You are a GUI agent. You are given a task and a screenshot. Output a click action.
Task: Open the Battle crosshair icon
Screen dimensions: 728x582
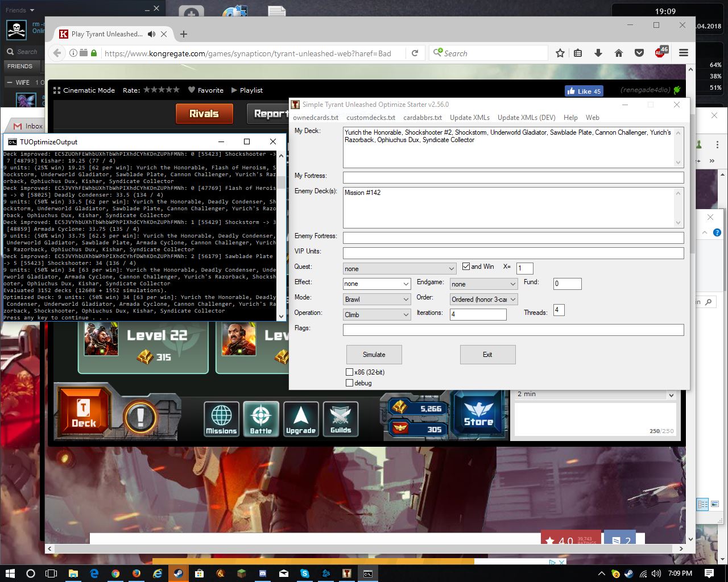pos(261,419)
